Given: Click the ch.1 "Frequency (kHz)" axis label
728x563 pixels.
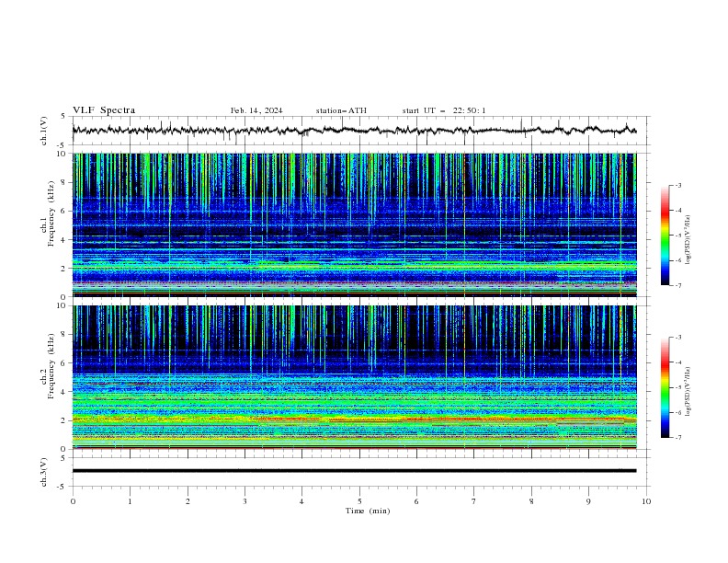Looking at the screenshot, I should point(51,213).
